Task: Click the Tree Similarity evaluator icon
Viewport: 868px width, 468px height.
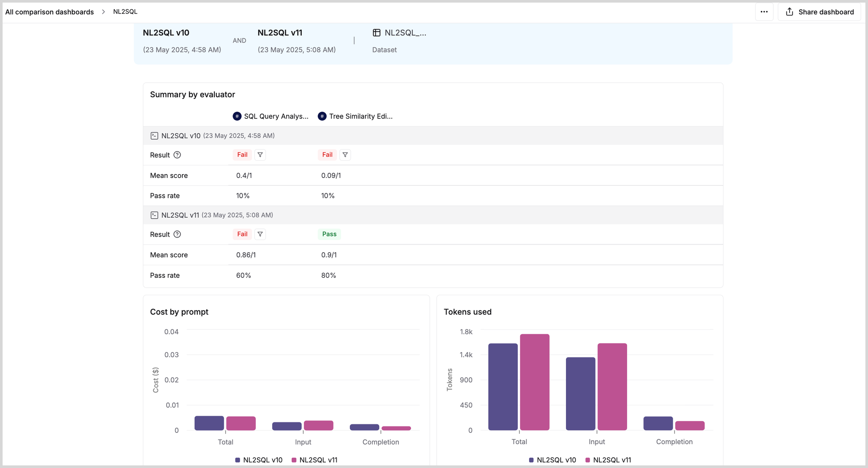Action: [x=322, y=116]
